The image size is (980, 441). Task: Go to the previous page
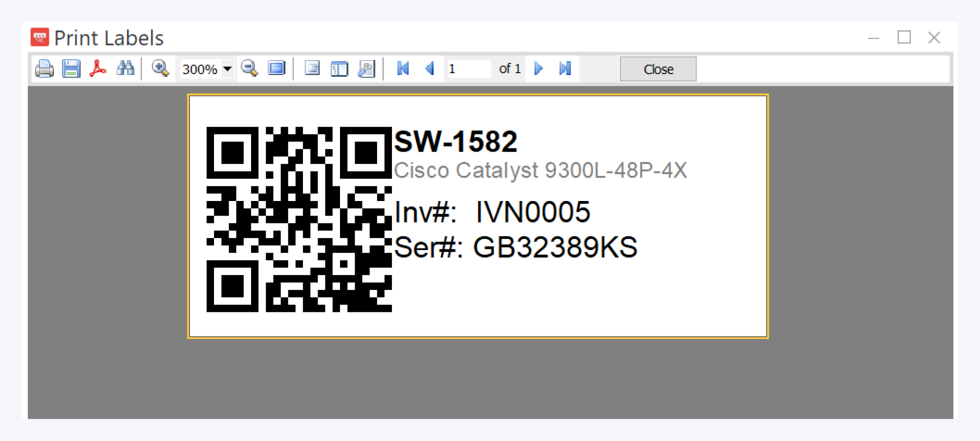(x=429, y=68)
